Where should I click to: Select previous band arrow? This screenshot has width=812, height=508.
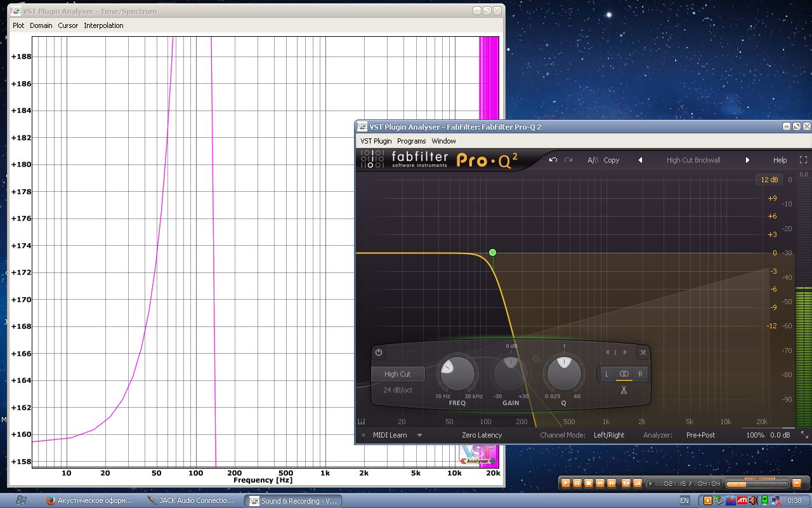(x=607, y=352)
